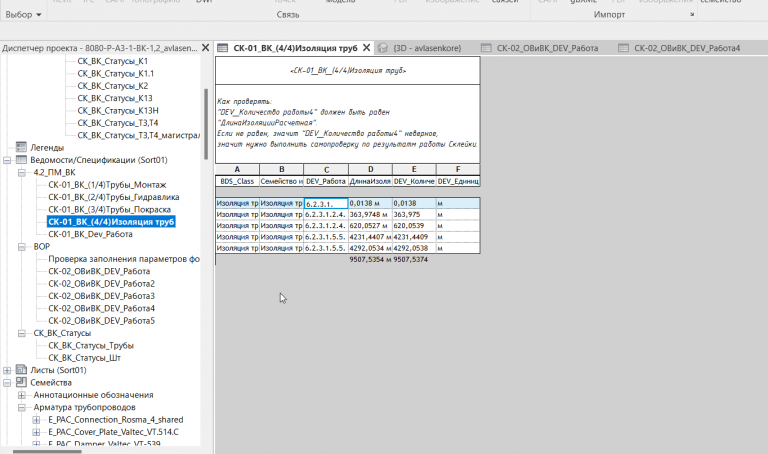This screenshot has height=454, width=768.
Task: Open СК_ВК_Статусы_Трубы schedule
Action: [91, 345]
